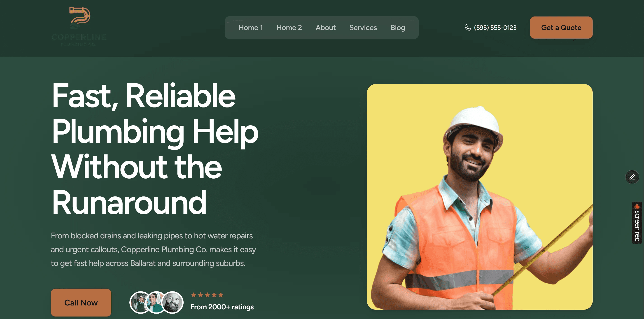Viewport: 644px width, 319px height.
Task: Click the screenrec red record dot
Action: pyautogui.click(x=637, y=207)
